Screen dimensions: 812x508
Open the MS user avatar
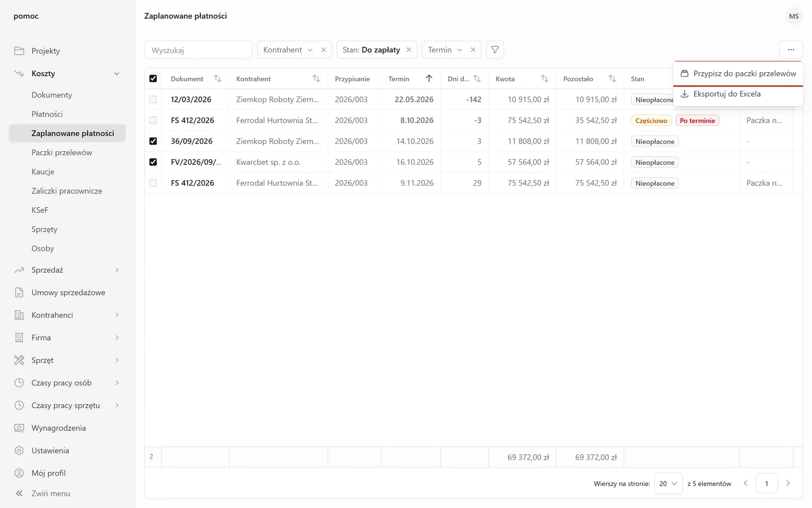tap(794, 16)
